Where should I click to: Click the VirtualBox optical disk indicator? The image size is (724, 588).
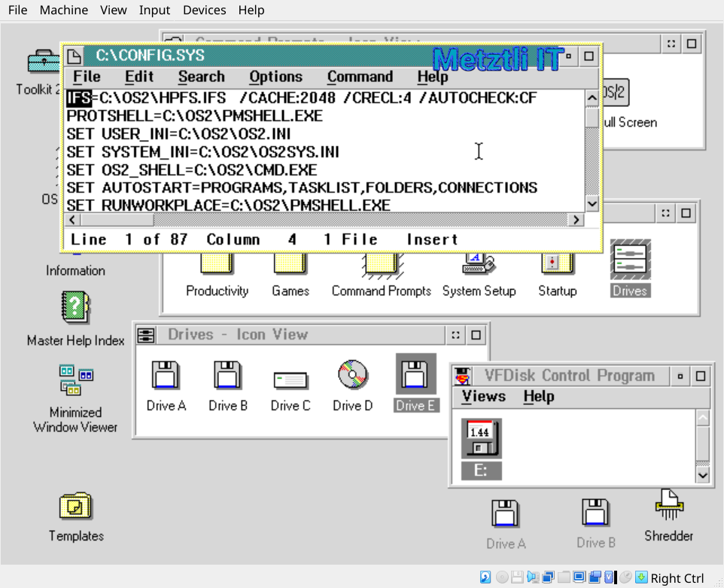(x=502, y=577)
